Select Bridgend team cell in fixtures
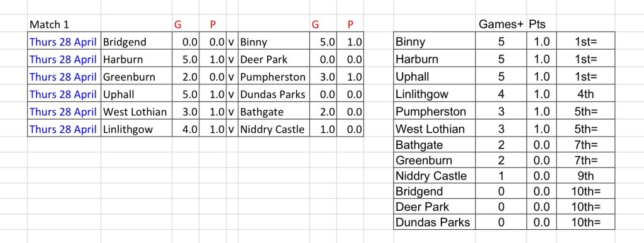The image size is (644, 243). coord(136,42)
